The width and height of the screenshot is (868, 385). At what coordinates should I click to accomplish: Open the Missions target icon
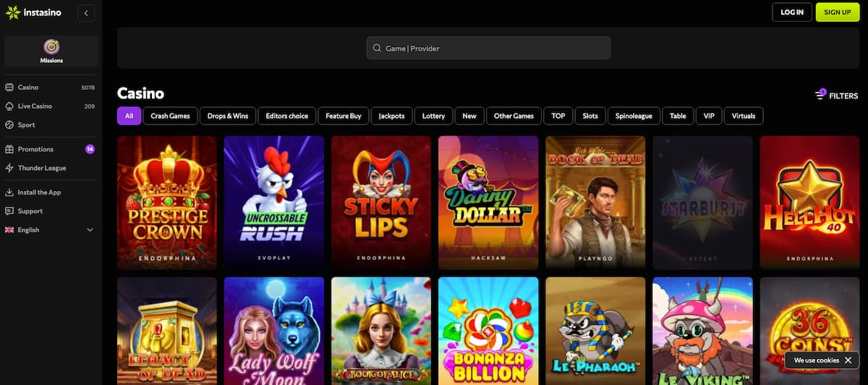tap(51, 47)
